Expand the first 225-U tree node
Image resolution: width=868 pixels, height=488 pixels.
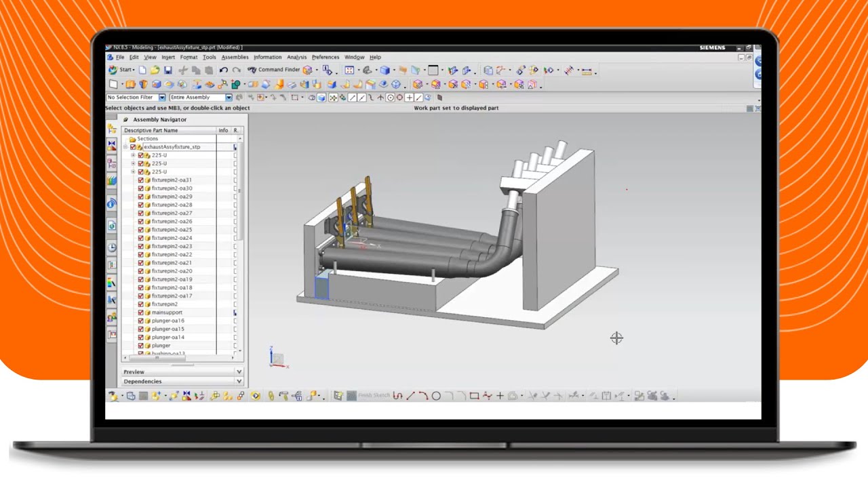tap(133, 155)
